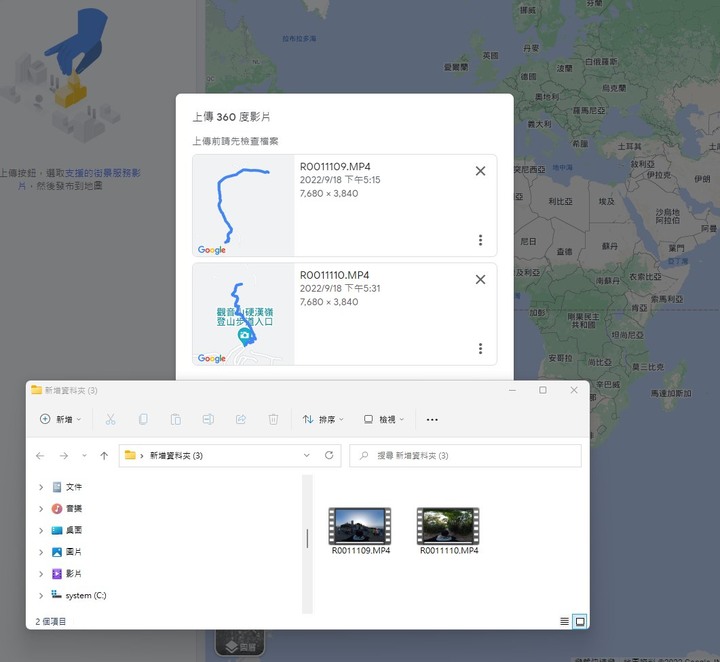Go back with the Explorer back arrow

(40, 455)
